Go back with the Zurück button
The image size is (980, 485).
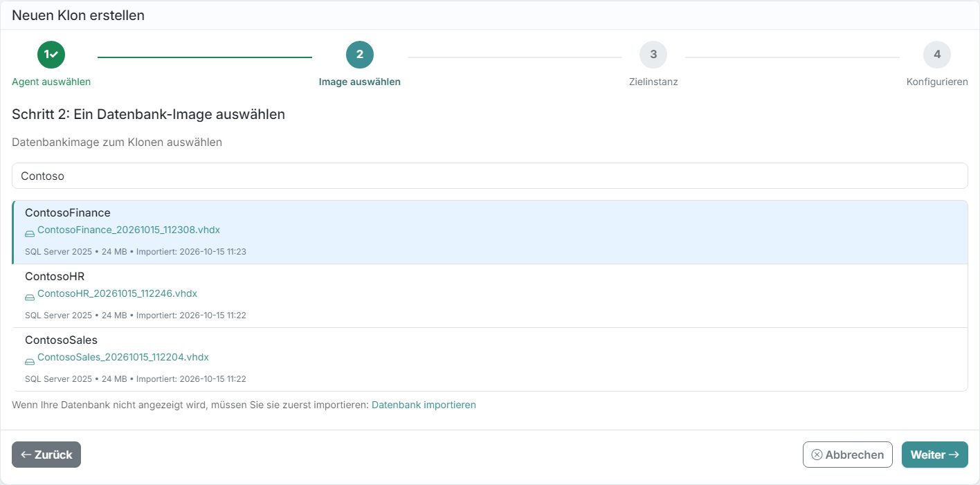[46, 455]
